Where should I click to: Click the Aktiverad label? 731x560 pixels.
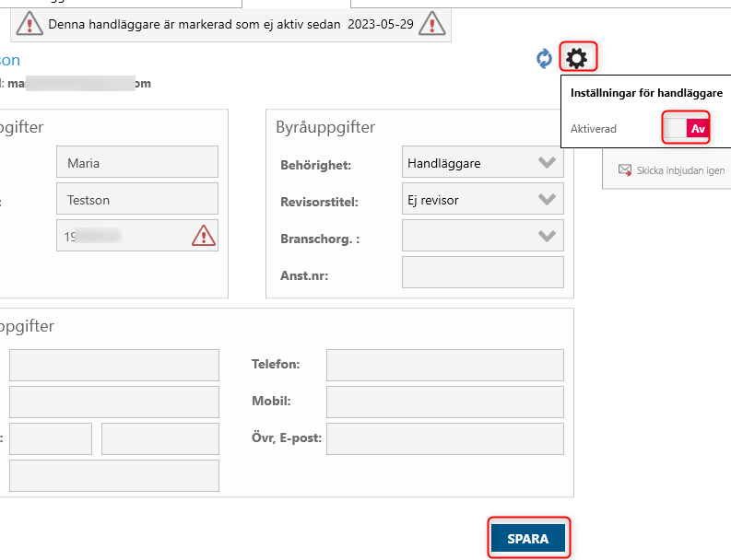tap(593, 129)
